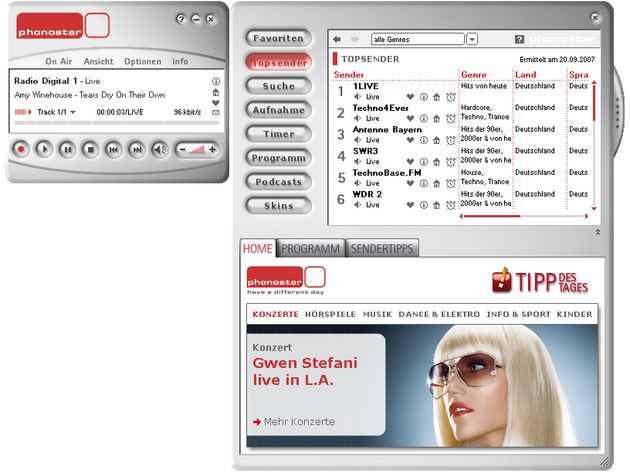Mute the audio with the speaker button

(160, 150)
